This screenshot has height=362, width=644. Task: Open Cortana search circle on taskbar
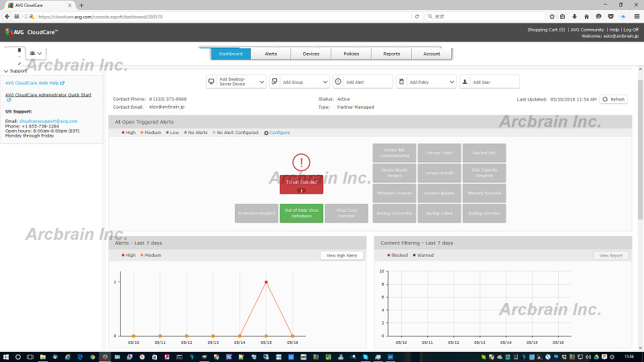pyautogui.click(x=18, y=357)
